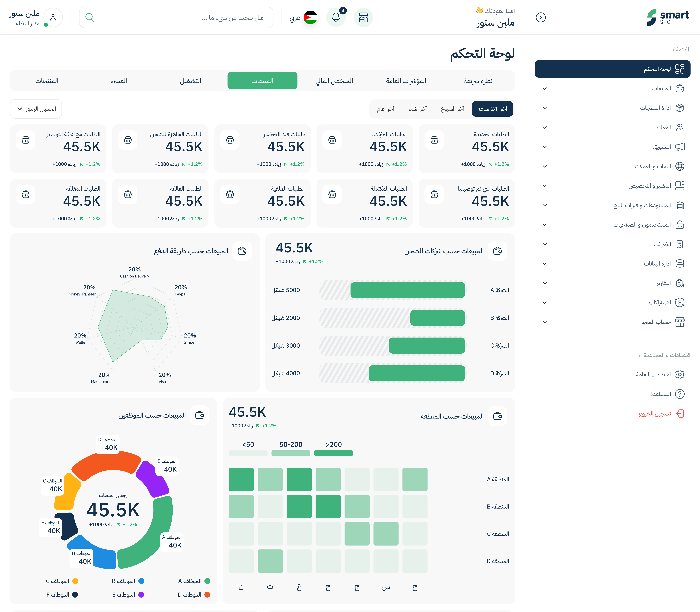
Task: Click in the search input field
Action: (x=176, y=17)
